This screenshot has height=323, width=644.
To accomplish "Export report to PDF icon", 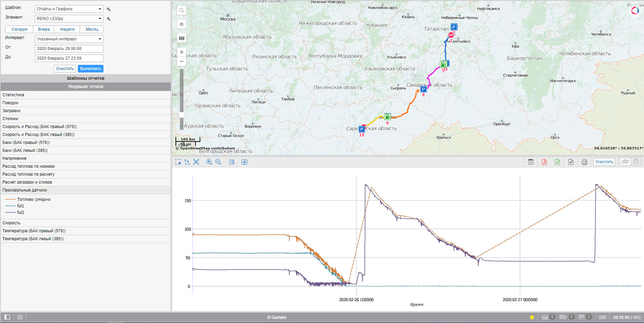I will 544,162.
